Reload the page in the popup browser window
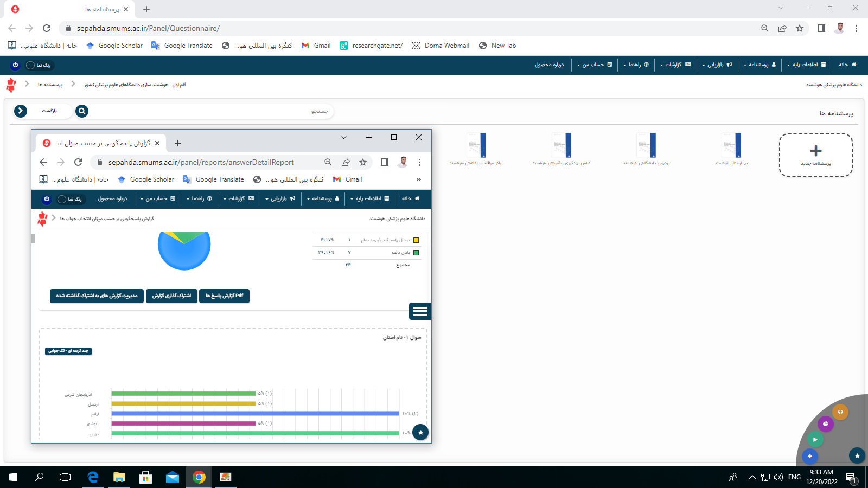The image size is (868, 488). pos(78,162)
